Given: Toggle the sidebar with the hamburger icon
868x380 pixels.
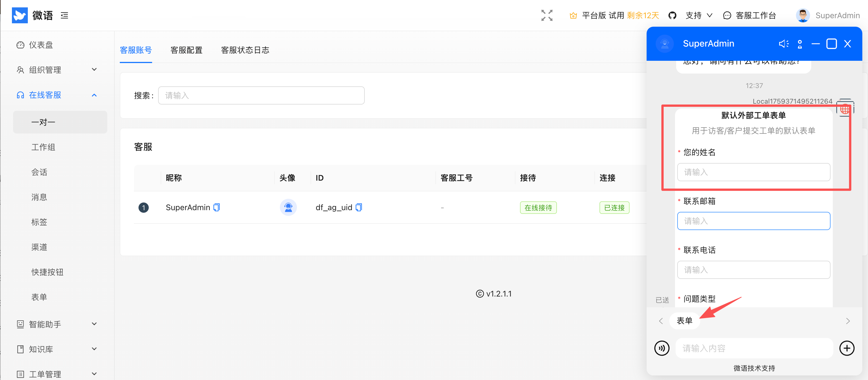Looking at the screenshot, I should coord(64,15).
